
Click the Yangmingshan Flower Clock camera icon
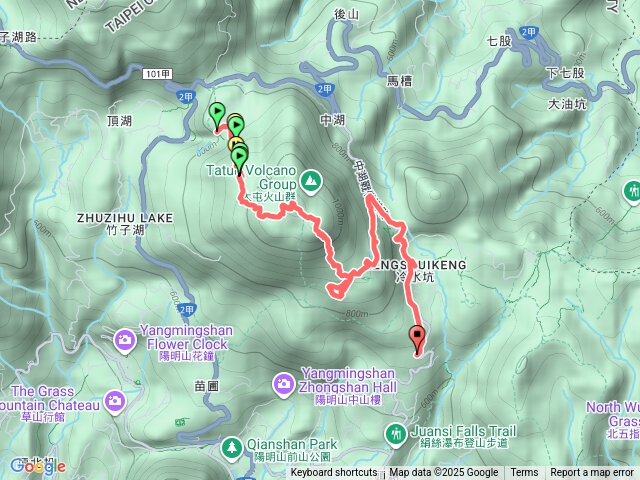125,340
